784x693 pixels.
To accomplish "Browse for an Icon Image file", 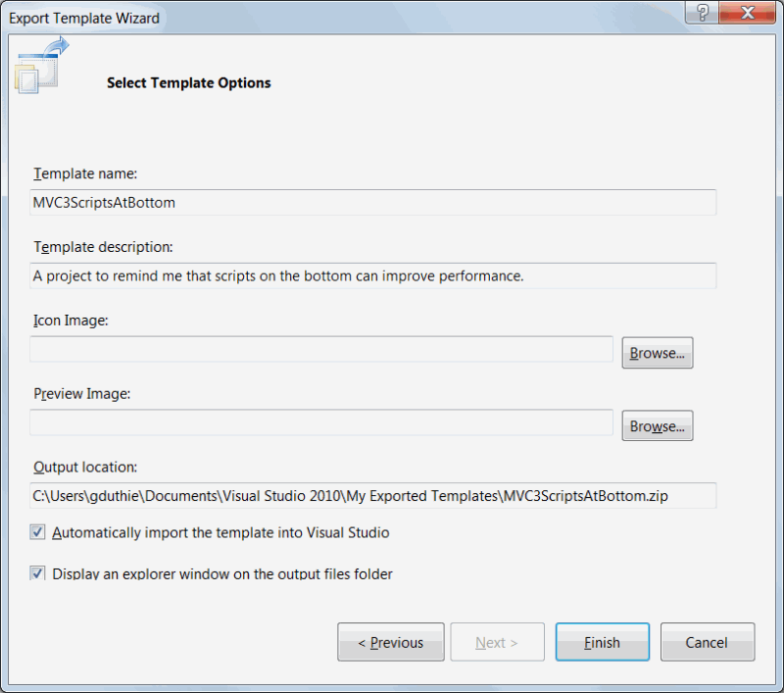I will (657, 353).
